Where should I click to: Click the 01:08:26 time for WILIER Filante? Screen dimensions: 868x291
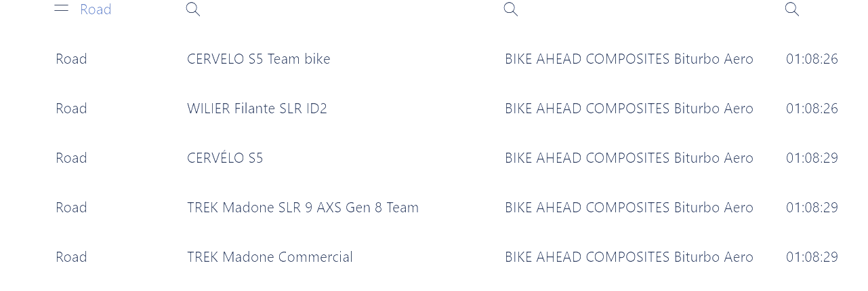(812, 109)
